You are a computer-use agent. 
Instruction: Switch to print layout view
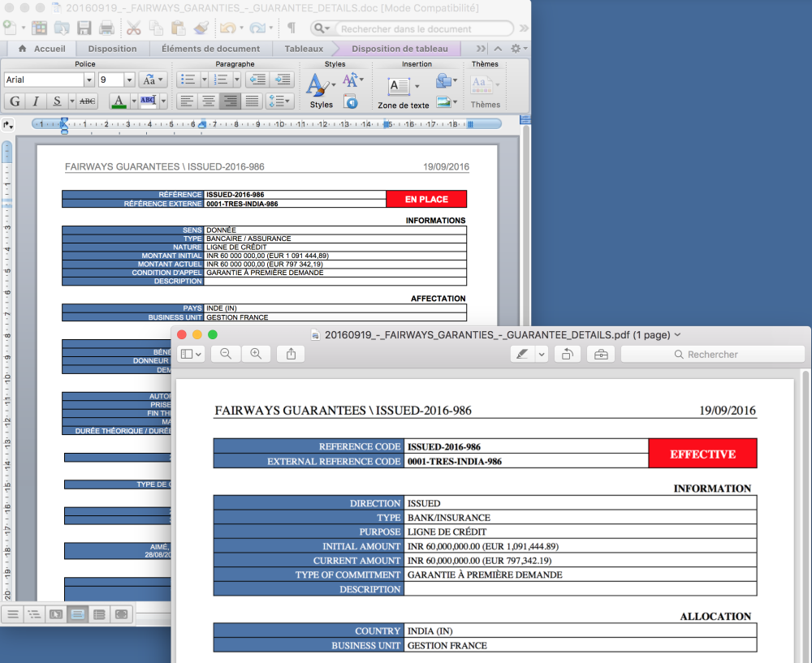pos(78,614)
